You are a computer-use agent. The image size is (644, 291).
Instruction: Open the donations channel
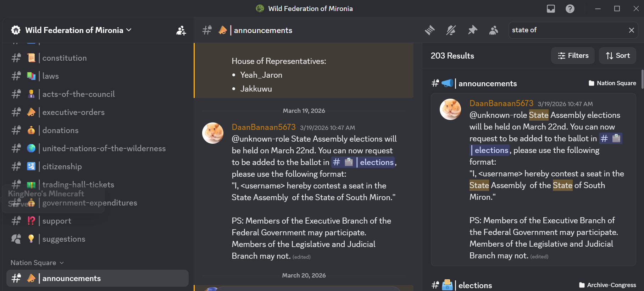coord(98,130)
